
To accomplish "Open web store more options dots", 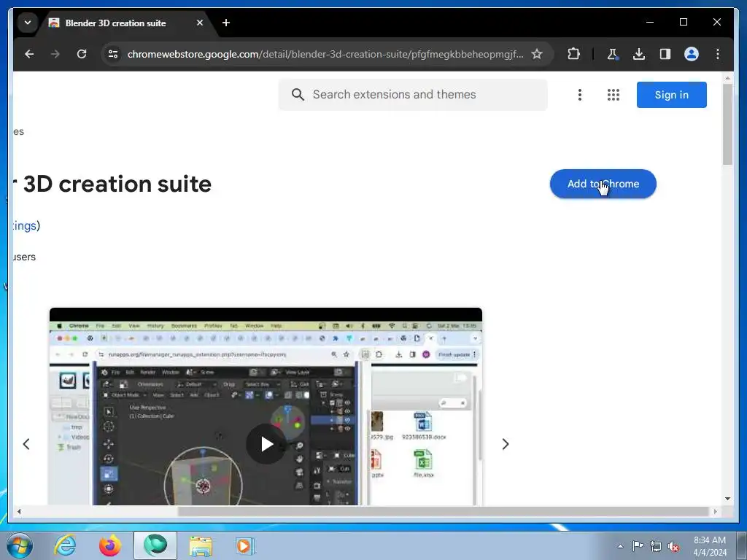I will click(x=580, y=95).
